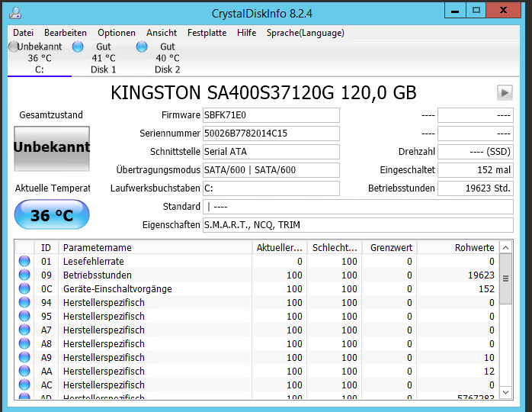Select the blue status orb for Disk 2
532x412 pixels.
point(142,47)
